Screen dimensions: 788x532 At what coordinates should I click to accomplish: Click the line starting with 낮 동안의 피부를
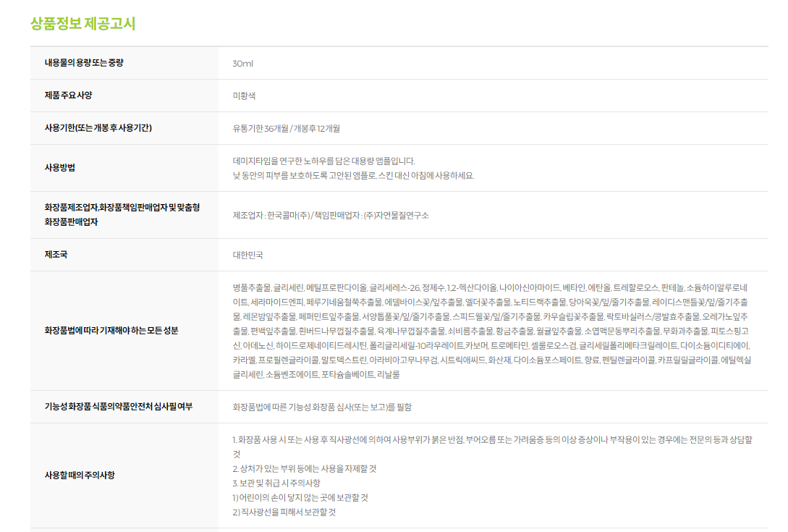353,175
